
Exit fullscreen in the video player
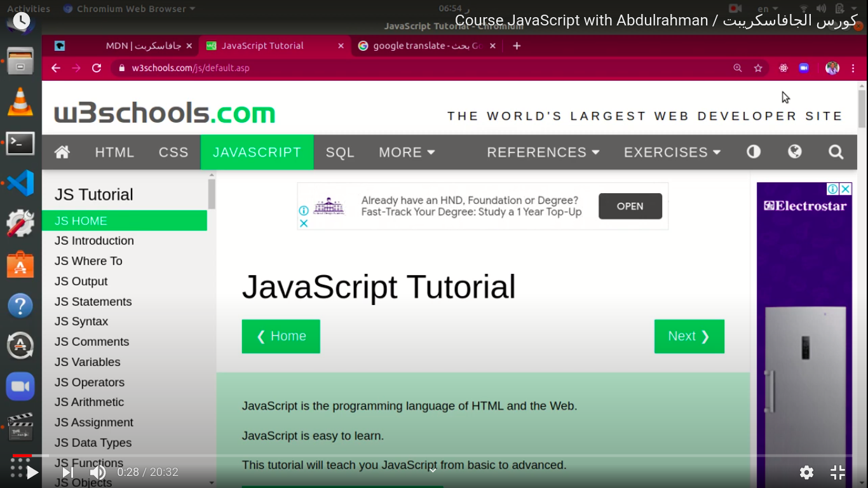point(837,472)
